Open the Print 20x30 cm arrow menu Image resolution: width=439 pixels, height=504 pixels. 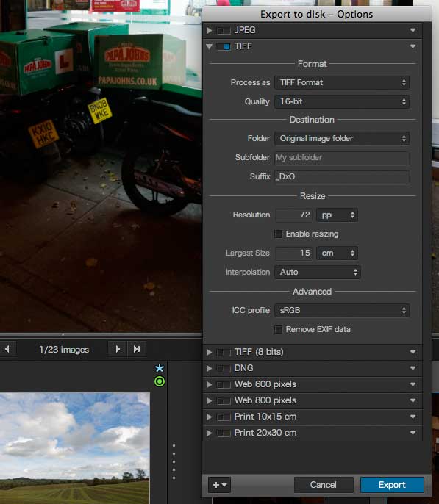pos(413,433)
